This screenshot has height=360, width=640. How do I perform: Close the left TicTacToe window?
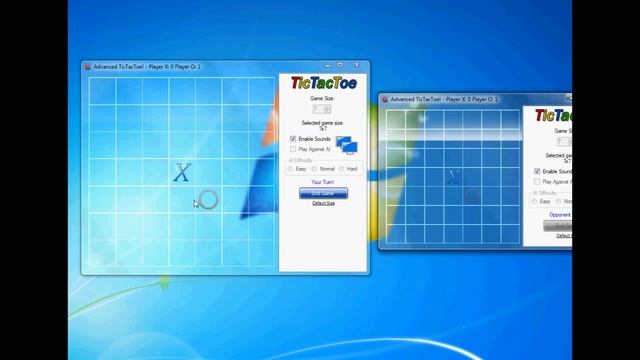point(356,65)
